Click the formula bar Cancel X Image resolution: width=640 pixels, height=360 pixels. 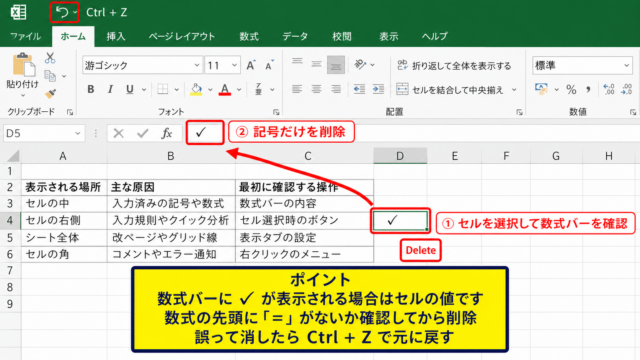tap(119, 133)
